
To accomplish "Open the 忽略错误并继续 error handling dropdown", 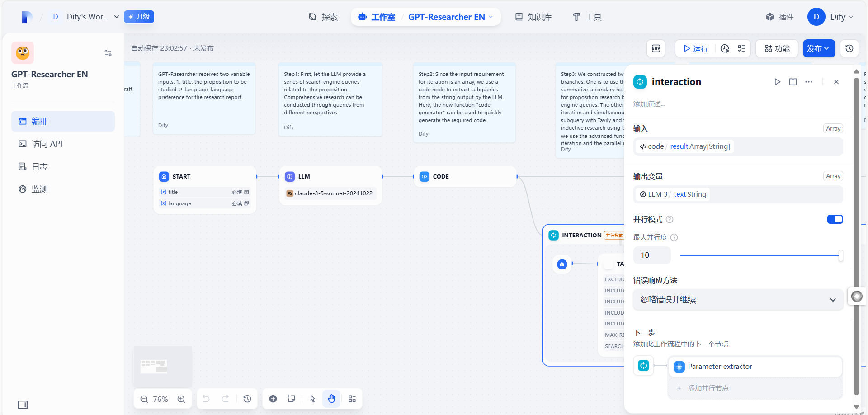I will (738, 300).
